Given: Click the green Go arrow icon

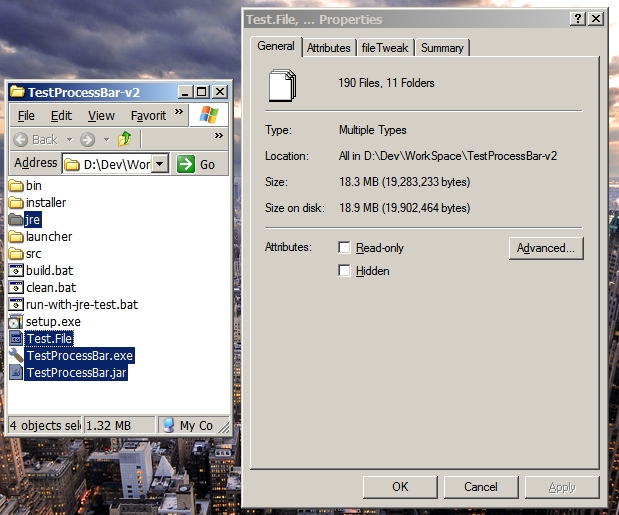Looking at the screenshot, I should [186, 164].
